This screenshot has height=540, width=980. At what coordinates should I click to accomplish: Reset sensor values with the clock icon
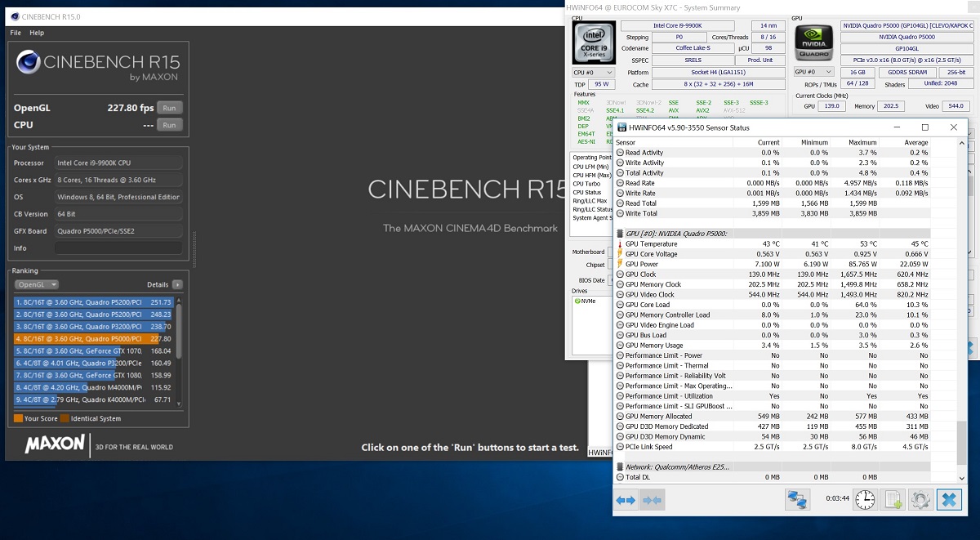coord(865,500)
